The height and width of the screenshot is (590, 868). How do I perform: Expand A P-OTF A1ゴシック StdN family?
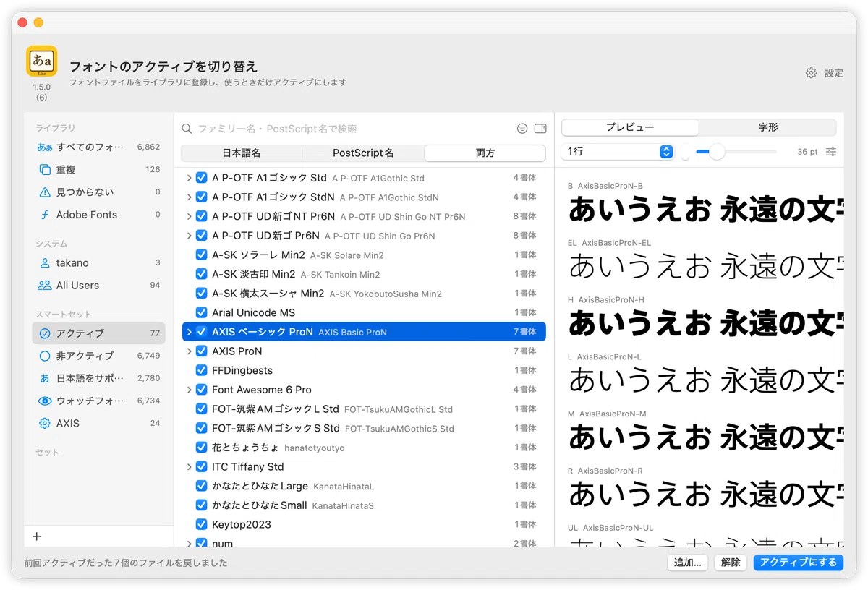(x=190, y=197)
